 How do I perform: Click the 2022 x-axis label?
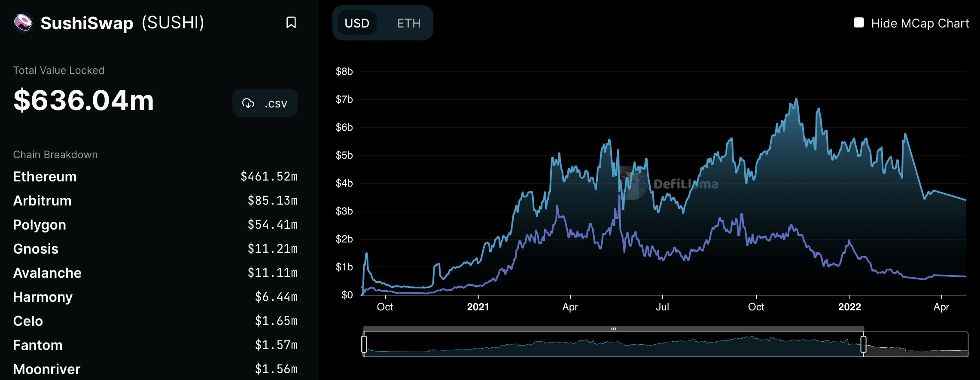(x=849, y=307)
